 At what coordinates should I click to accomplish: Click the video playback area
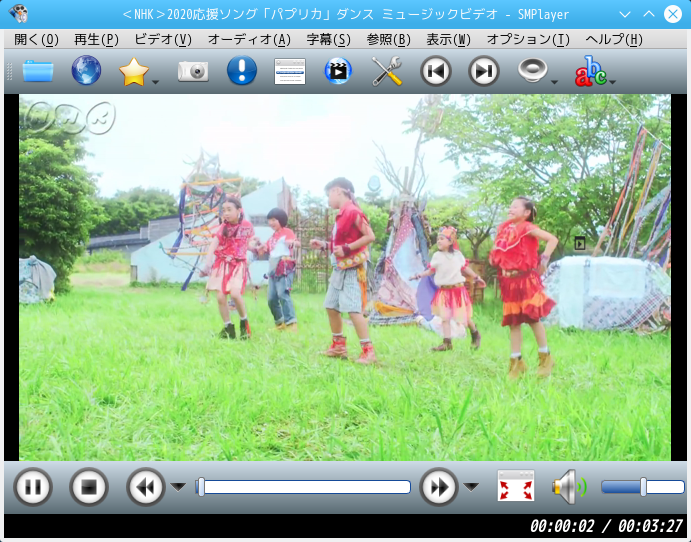(x=345, y=277)
